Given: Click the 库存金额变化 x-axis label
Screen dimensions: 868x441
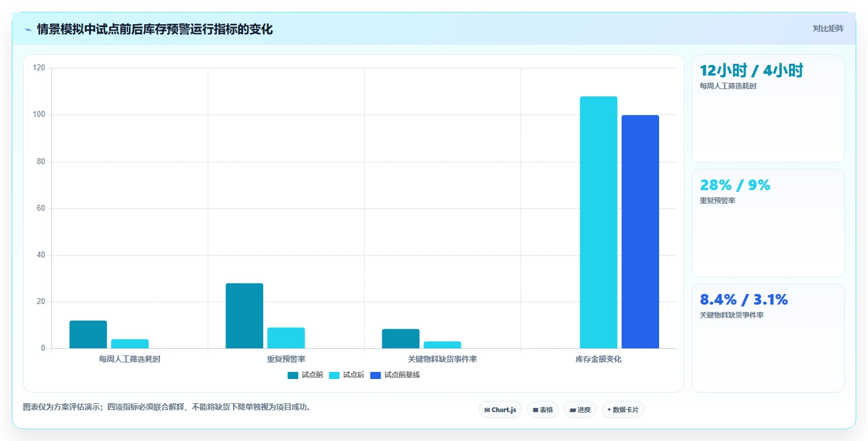Looking at the screenshot, I should pos(598,359).
